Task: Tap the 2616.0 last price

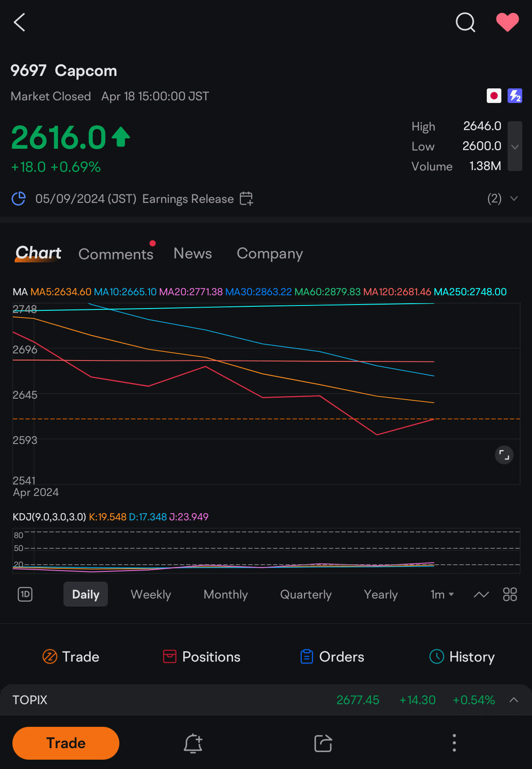Action: 59,137
